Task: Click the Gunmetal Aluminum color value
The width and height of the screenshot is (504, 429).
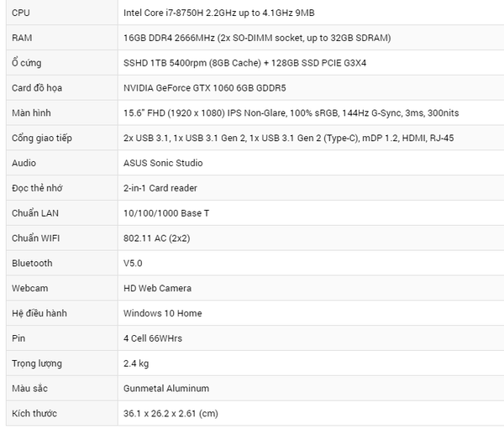Action: point(166,389)
